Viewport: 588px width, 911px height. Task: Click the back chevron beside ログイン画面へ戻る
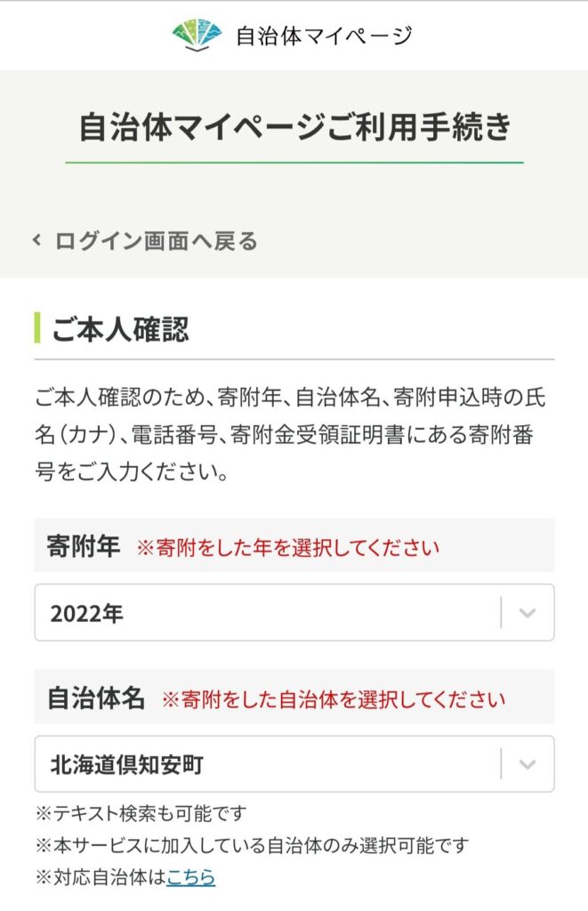(x=37, y=240)
